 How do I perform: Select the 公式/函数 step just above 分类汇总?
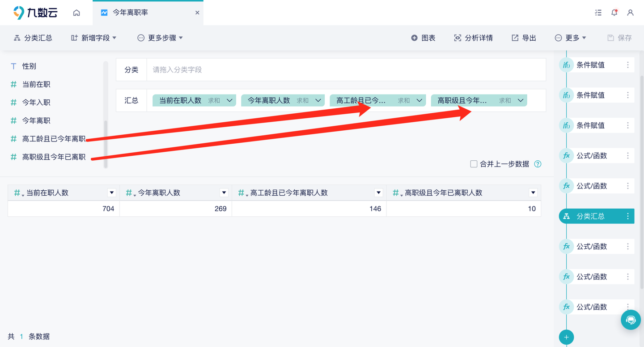(x=597, y=186)
